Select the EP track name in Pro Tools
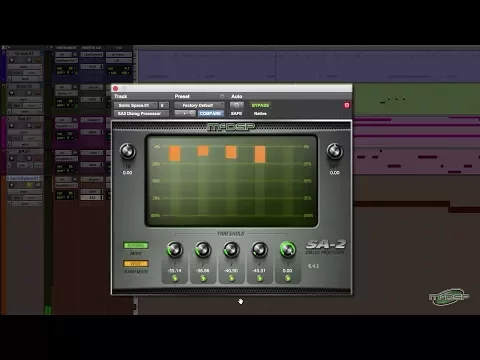Screen dimensions: 480x360 tap(24, 152)
